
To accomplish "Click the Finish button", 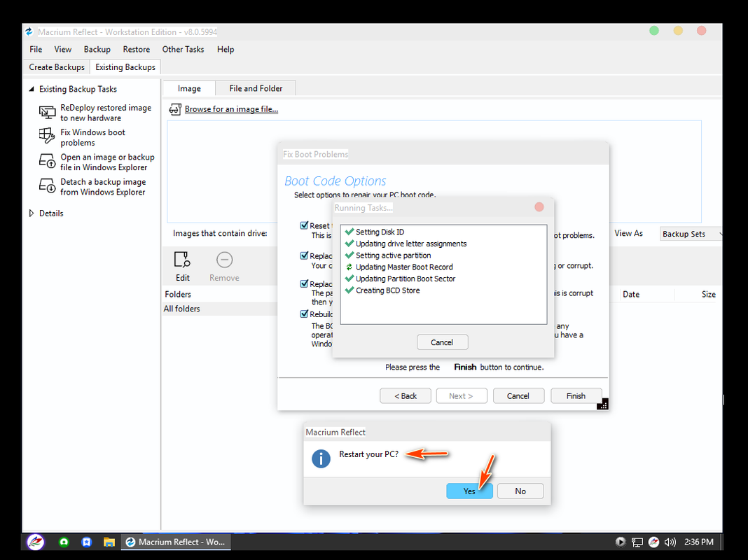I will click(x=576, y=395).
